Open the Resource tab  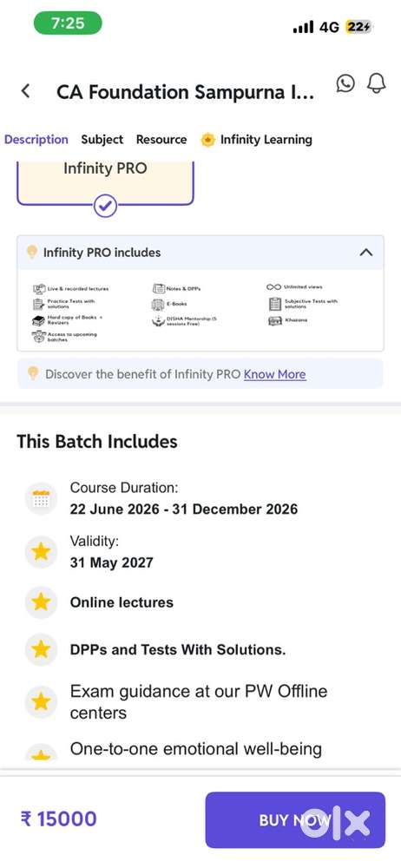click(161, 140)
